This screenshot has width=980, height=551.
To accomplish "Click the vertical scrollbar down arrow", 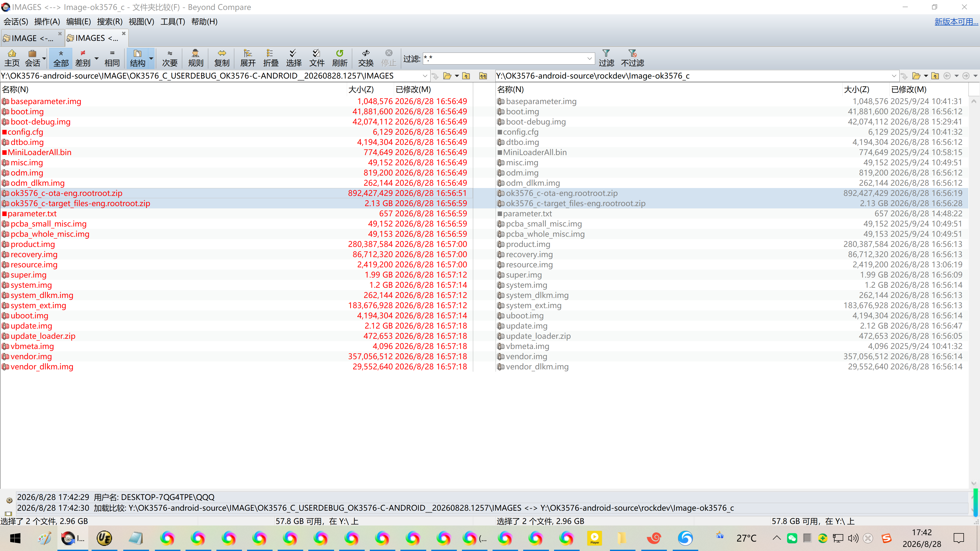I will click(974, 484).
